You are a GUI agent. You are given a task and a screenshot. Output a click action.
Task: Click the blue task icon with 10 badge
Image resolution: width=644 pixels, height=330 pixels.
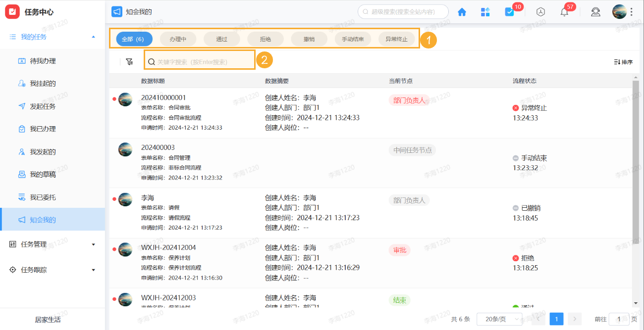click(x=510, y=11)
